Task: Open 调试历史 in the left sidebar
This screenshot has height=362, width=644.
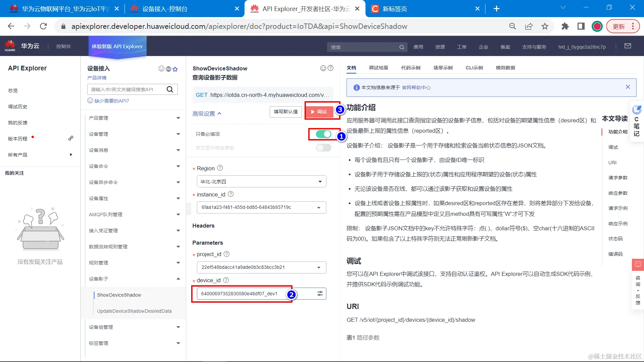Action: [x=17, y=107]
